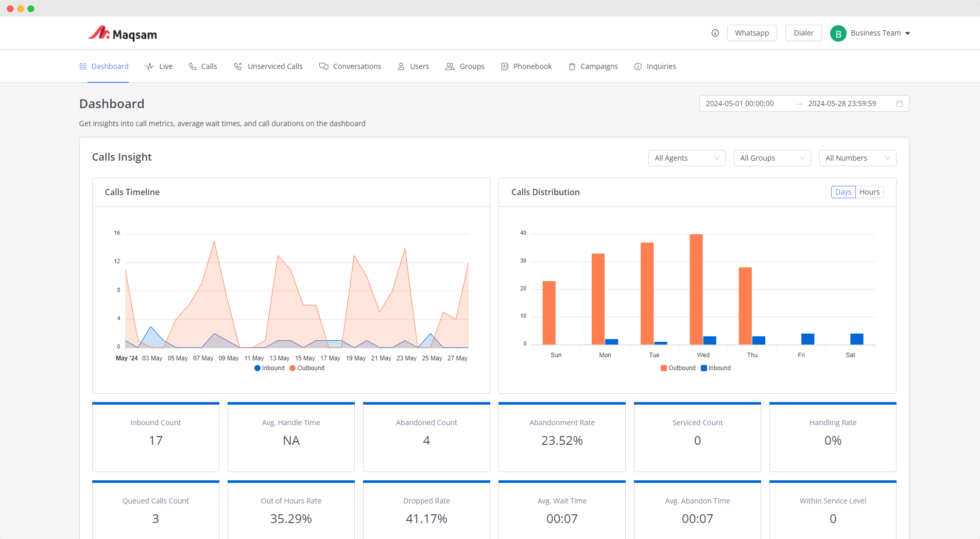This screenshot has width=980, height=539.
Task: Open the All Agents dropdown
Action: point(686,158)
